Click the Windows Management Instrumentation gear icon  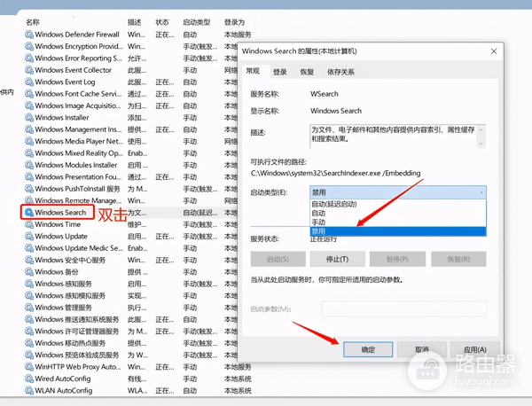point(29,129)
